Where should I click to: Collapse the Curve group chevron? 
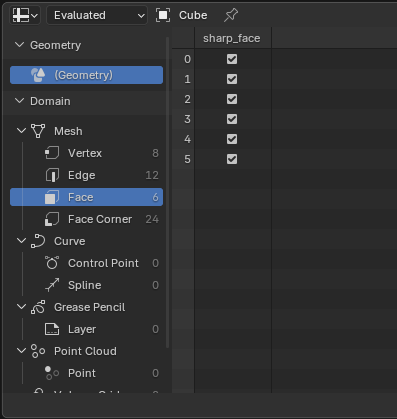(x=21, y=241)
